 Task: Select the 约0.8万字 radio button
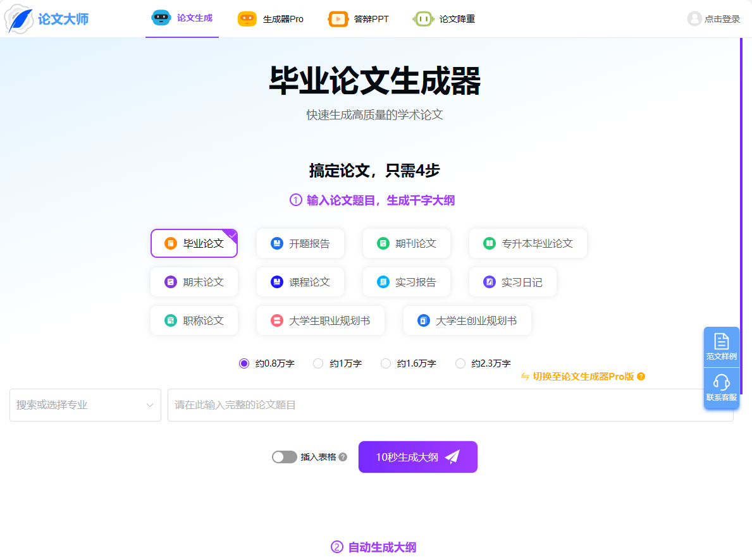pyautogui.click(x=243, y=363)
